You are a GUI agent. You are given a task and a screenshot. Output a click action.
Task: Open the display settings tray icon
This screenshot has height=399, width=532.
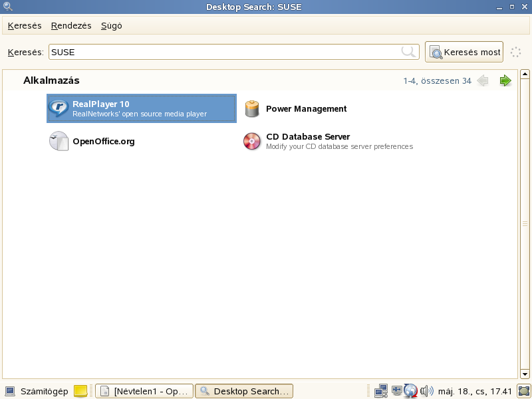click(396, 390)
